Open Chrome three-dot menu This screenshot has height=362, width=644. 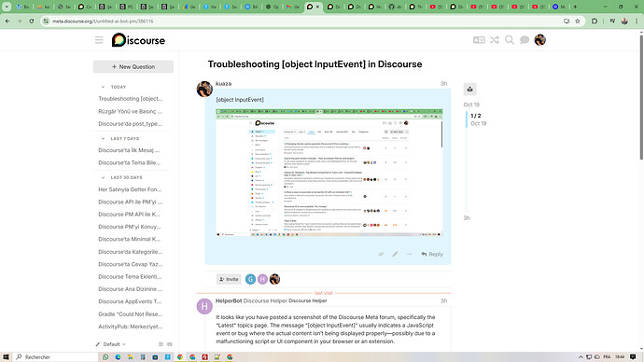637,21
